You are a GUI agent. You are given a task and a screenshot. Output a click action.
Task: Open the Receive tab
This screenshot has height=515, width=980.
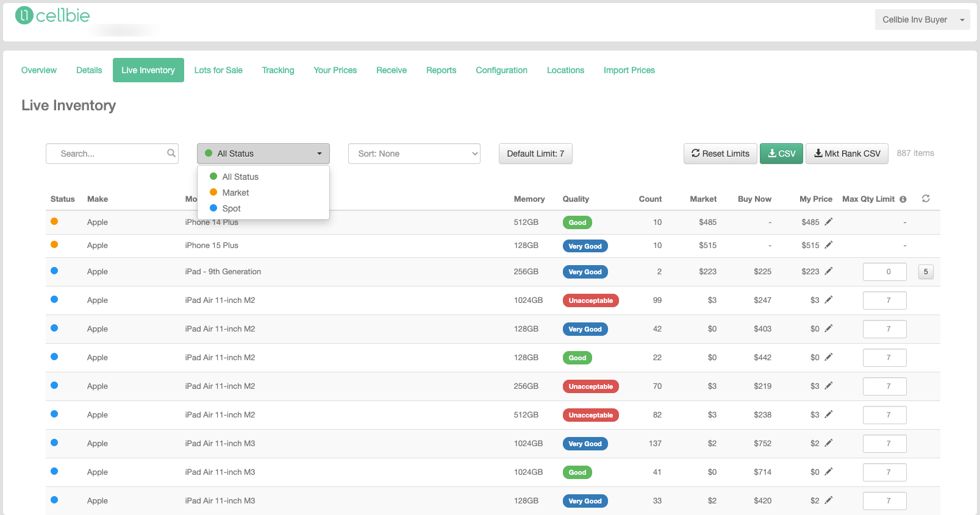pos(392,70)
